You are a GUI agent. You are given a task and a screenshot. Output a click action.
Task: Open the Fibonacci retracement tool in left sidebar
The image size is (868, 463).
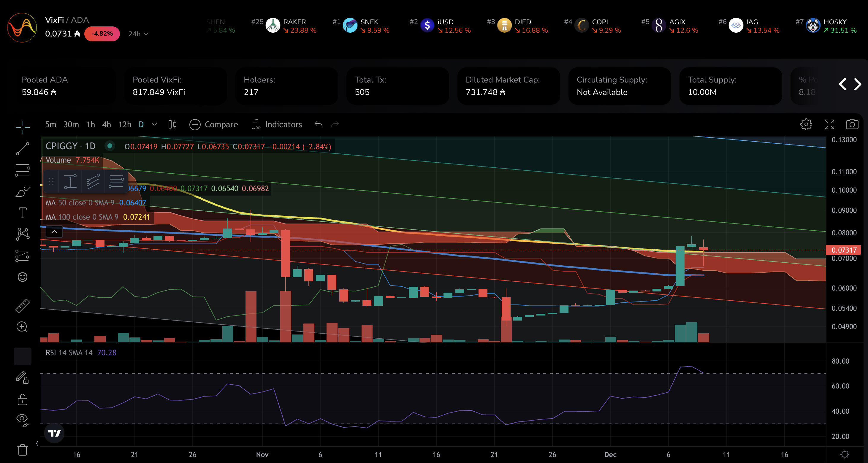click(x=23, y=170)
